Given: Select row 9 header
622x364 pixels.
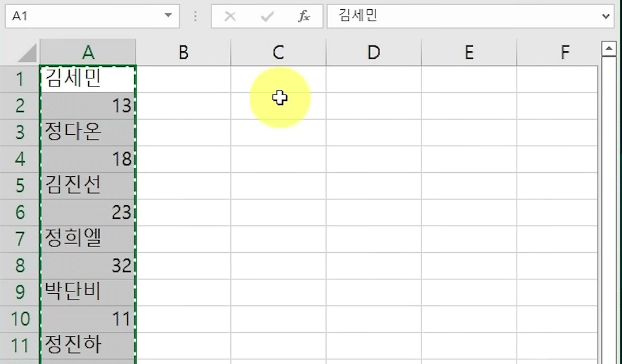Looking at the screenshot, I should [20, 292].
